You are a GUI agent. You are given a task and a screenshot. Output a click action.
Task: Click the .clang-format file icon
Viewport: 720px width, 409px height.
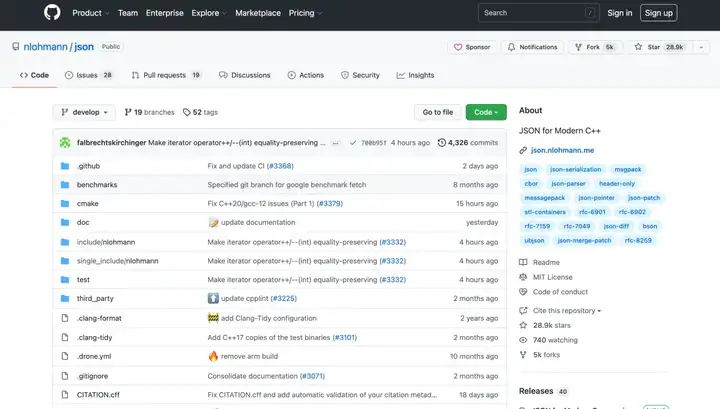(65, 318)
